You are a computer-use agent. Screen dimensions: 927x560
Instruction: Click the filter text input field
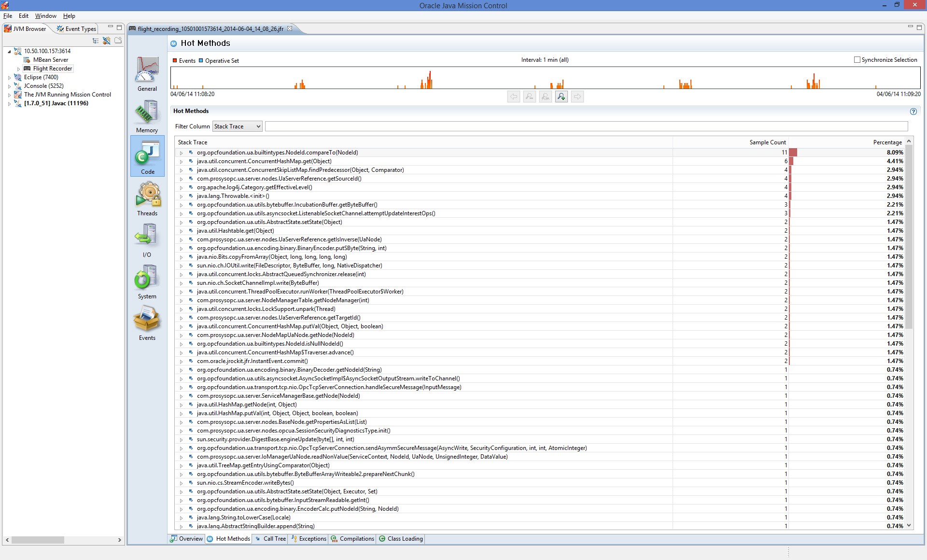tap(586, 126)
